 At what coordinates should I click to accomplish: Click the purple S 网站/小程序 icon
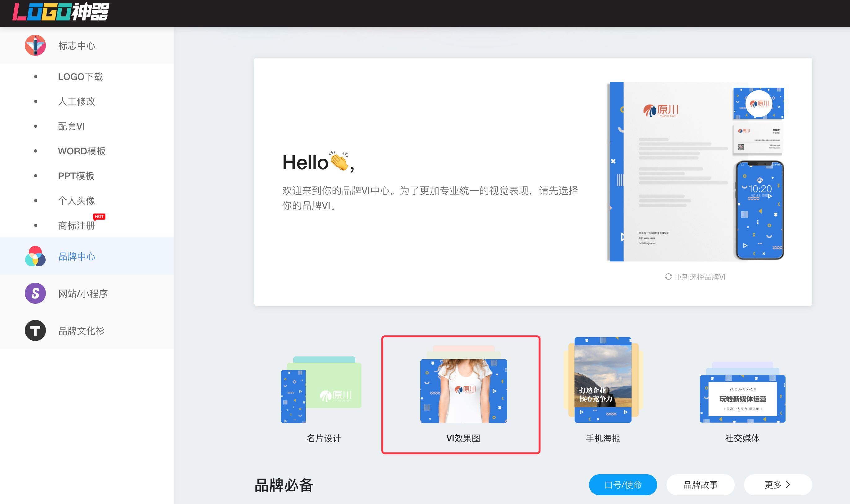(35, 294)
